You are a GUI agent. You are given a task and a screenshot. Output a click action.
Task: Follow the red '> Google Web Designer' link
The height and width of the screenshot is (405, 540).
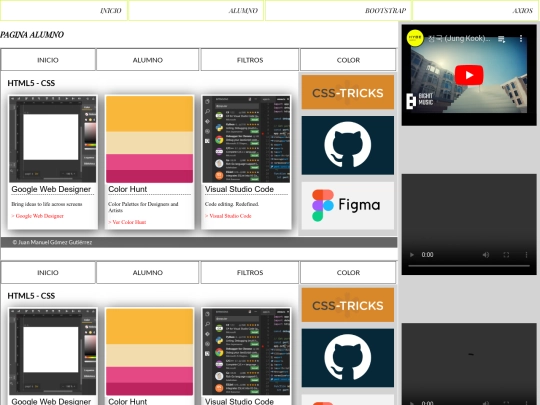click(x=38, y=216)
